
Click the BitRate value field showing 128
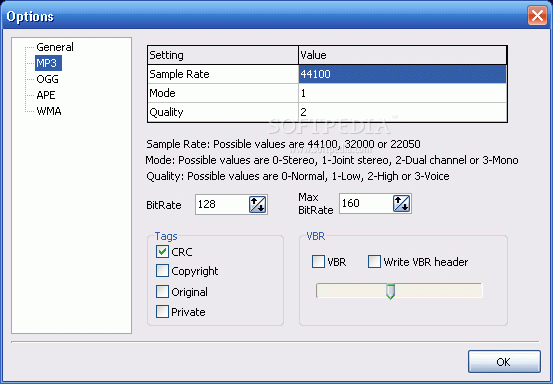(x=222, y=204)
